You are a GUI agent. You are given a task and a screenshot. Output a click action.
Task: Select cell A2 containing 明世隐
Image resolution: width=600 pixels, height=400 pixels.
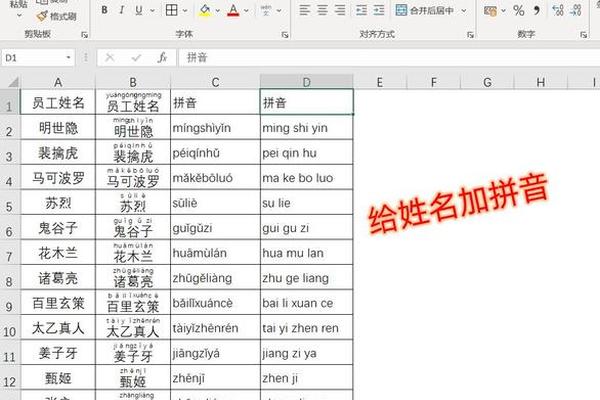click(x=58, y=127)
